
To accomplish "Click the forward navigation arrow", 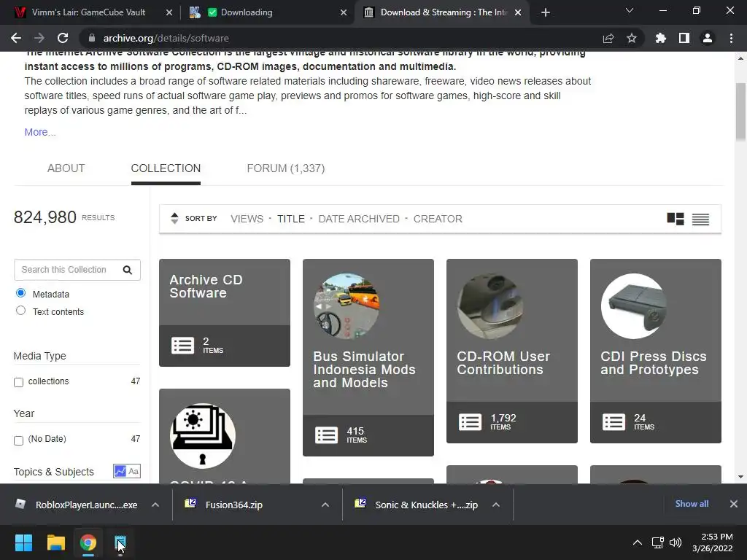I will coord(39,38).
